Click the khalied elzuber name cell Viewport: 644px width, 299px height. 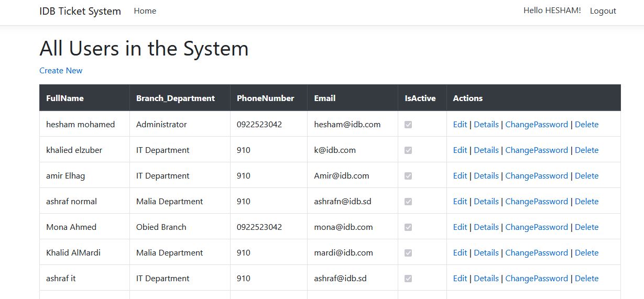tap(84, 150)
